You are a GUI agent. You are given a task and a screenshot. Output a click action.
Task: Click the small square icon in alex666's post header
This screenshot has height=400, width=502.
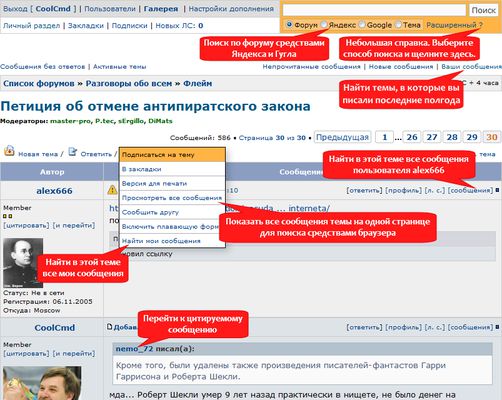click(x=497, y=190)
